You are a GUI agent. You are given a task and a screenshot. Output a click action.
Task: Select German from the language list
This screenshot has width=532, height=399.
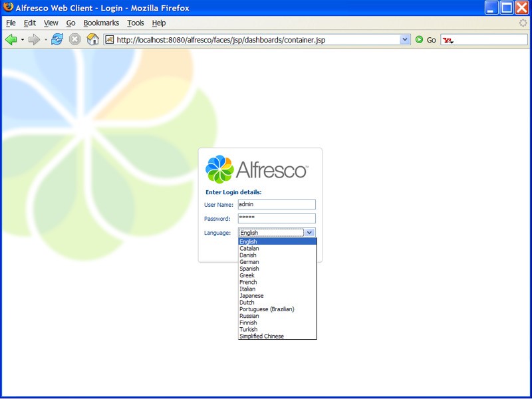coord(249,261)
